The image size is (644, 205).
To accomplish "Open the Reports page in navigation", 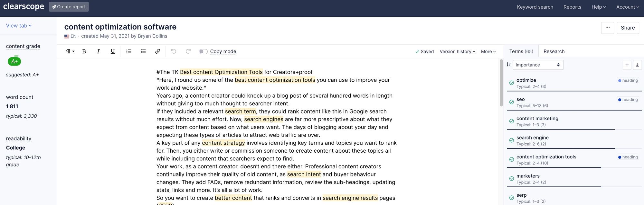I will coord(572,7).
